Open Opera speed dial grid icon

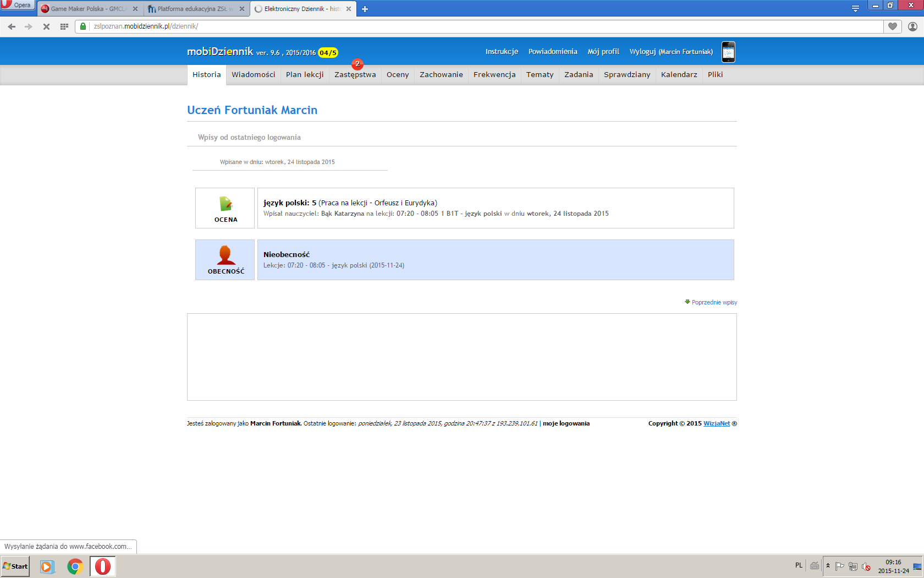click(x=64, y=26)
